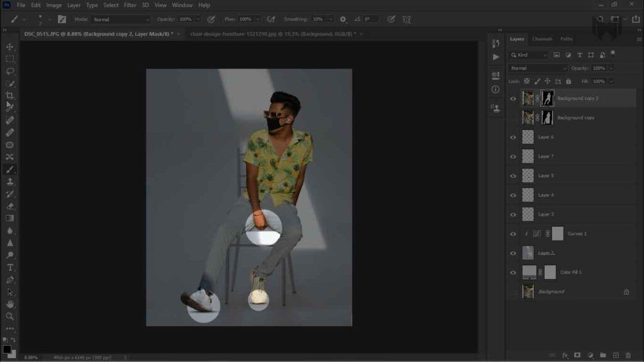The width and height of the screenshot is (644, 362).
Task: Open the Edit Toolbar three-dots icon
Action: 10,328
